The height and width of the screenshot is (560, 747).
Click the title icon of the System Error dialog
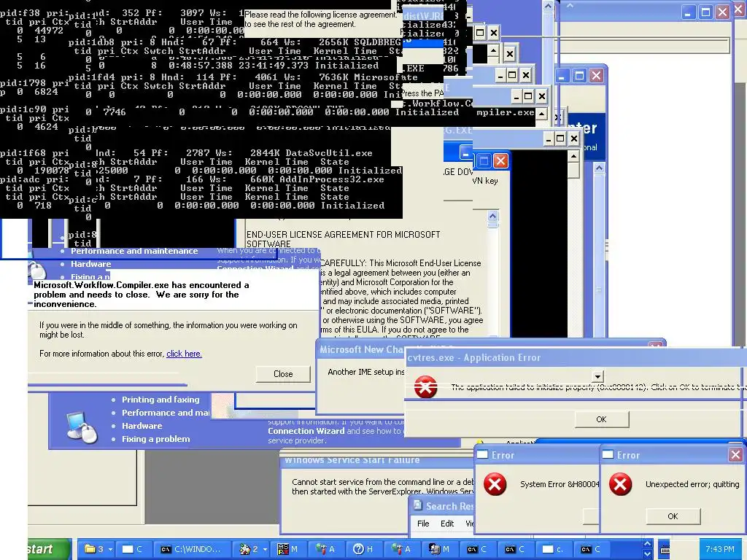coord(483,455)
